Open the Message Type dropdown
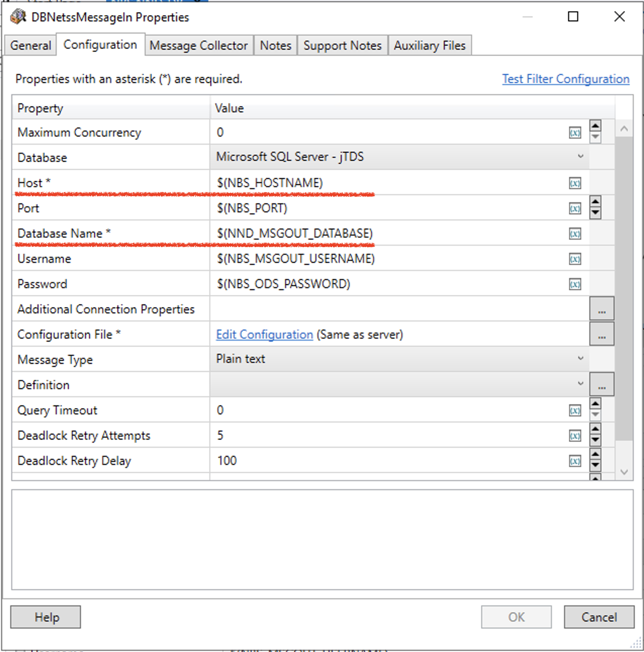This screenshot has width=644, height=652. pos(580,358)
